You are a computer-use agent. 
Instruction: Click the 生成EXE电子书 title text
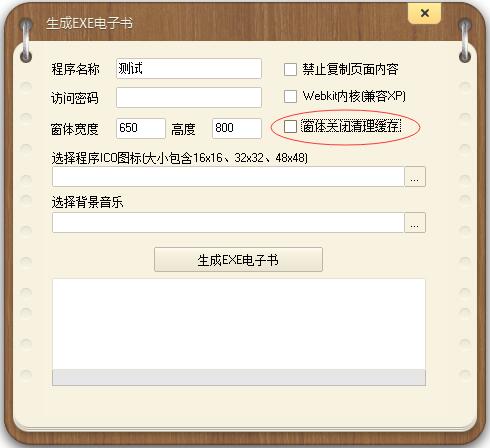pos(89,23)
